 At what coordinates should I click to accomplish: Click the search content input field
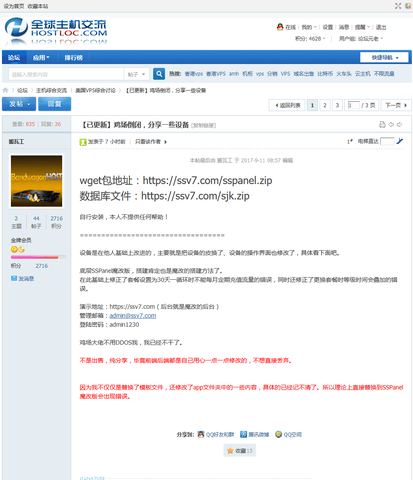[x=66, y=74]
